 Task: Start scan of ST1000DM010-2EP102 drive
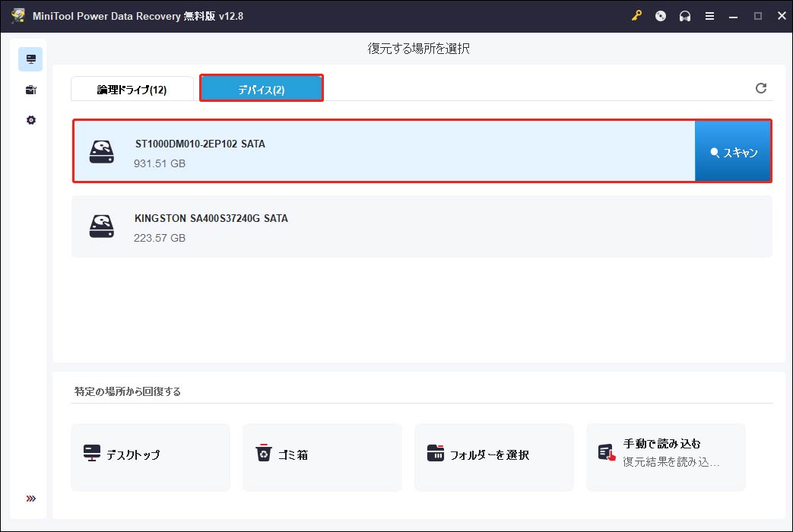point(732,151)
